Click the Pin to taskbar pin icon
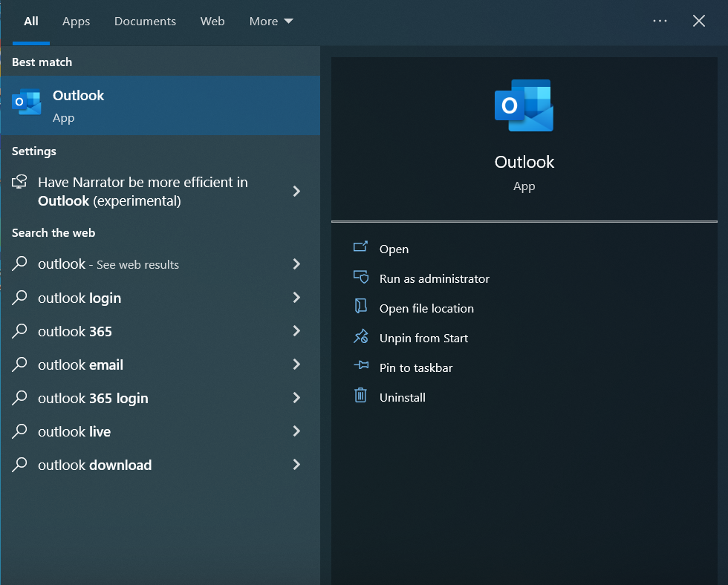Viewport: 728px width, 585px height. point(361,365)
